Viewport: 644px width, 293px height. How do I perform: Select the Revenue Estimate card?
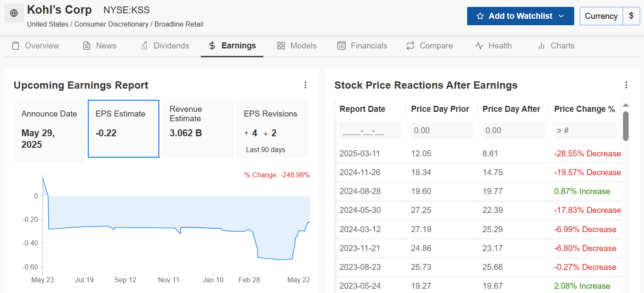tap(197, 129)
